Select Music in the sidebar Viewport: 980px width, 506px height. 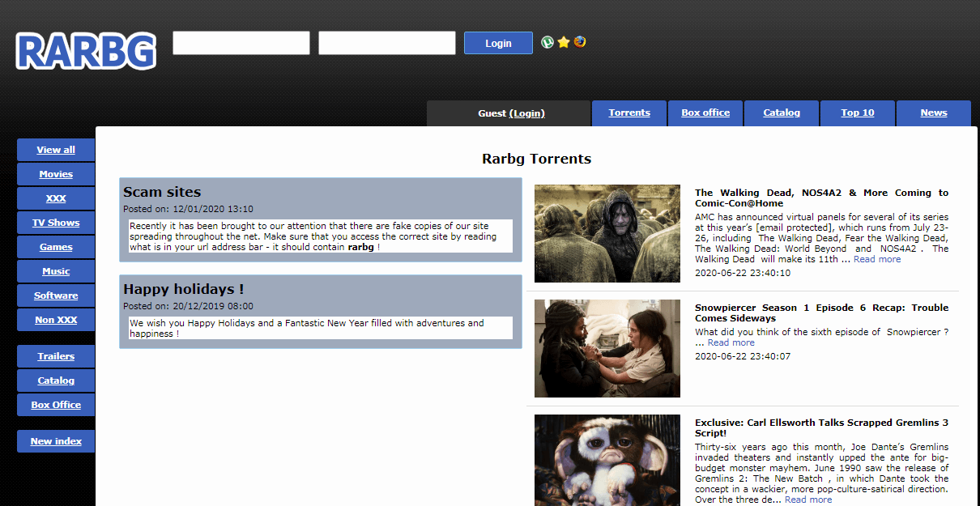[56, 271]
